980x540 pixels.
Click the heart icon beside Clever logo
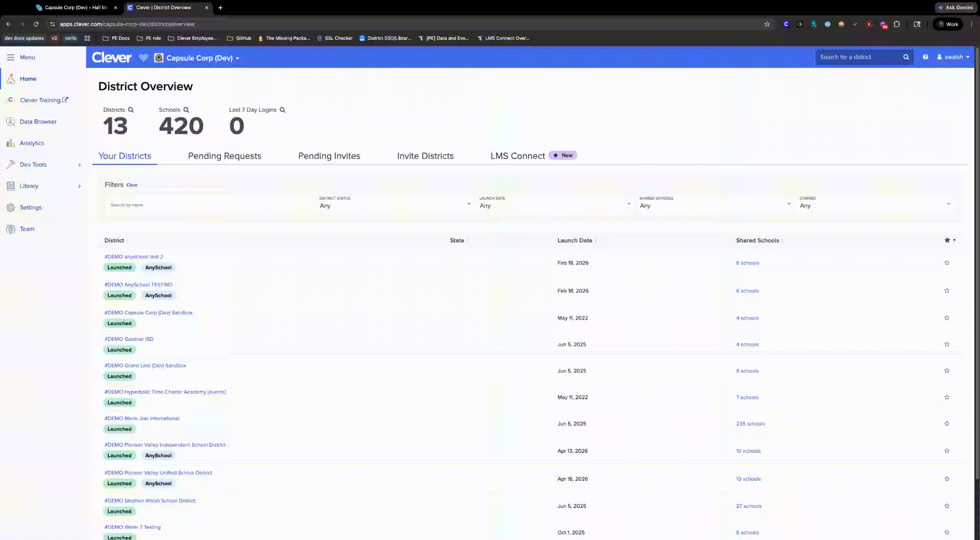click(x=143, y=58)
